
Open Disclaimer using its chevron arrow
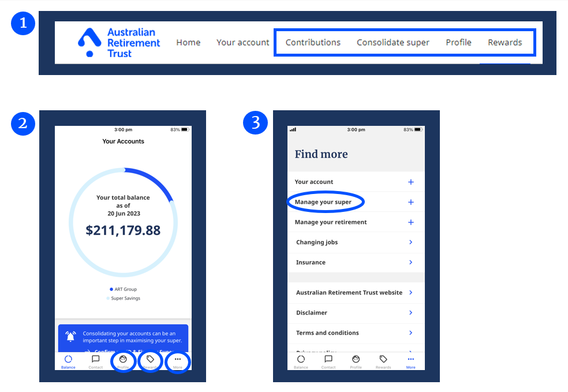411,313
